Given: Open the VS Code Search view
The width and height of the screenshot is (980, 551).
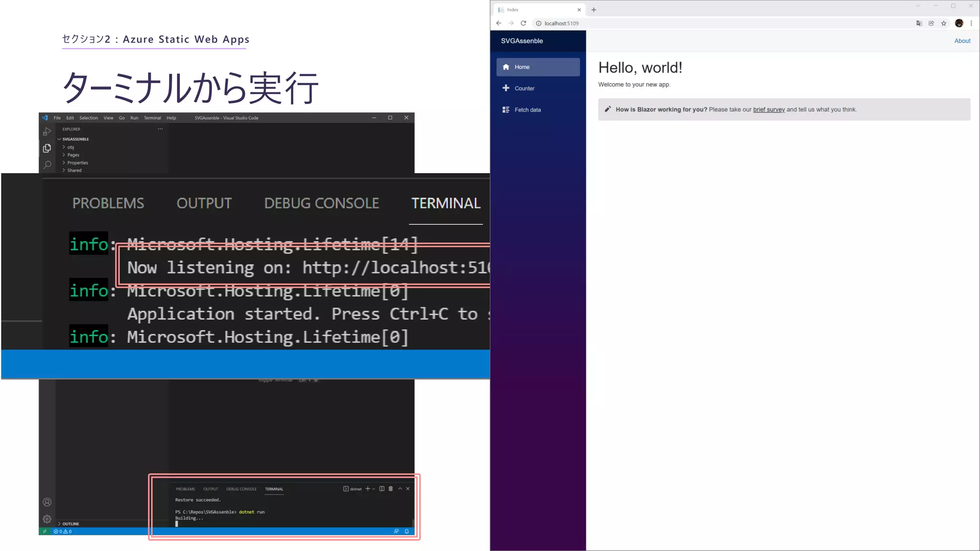Looking at the screenshot, I should 47,165.
